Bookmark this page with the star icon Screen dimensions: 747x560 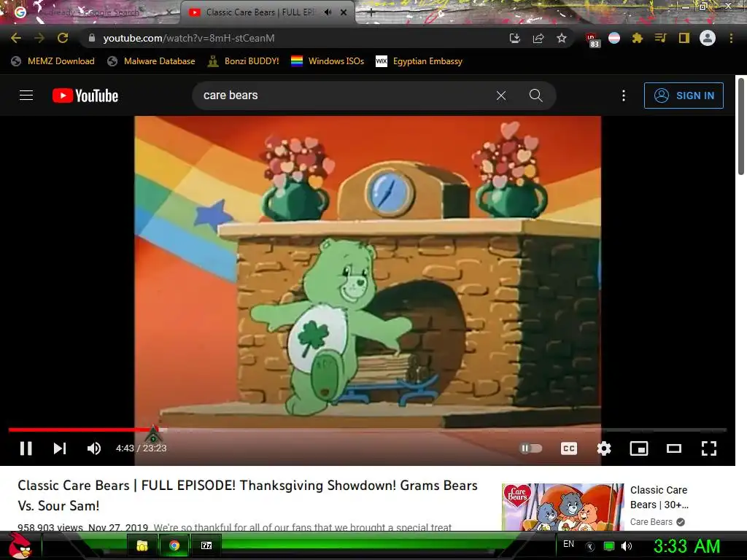(x=562, y=38)
